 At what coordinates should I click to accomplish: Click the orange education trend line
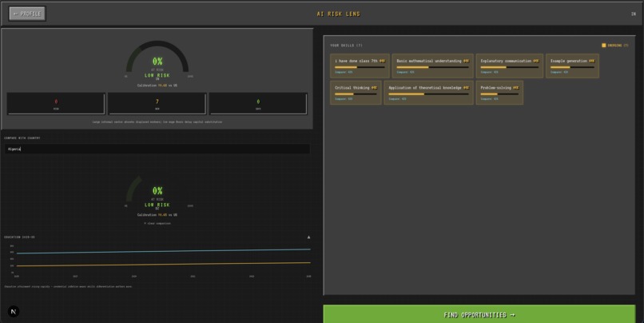point(164,264)
